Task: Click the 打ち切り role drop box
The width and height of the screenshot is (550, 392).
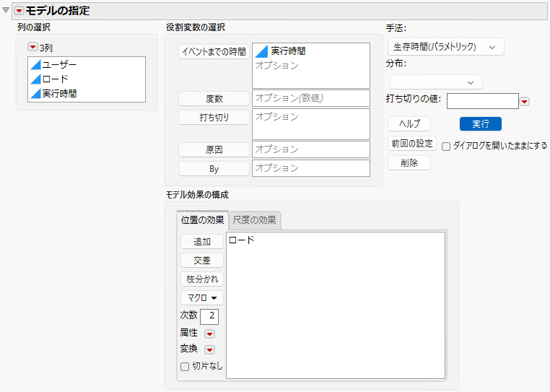Action: 311,124
